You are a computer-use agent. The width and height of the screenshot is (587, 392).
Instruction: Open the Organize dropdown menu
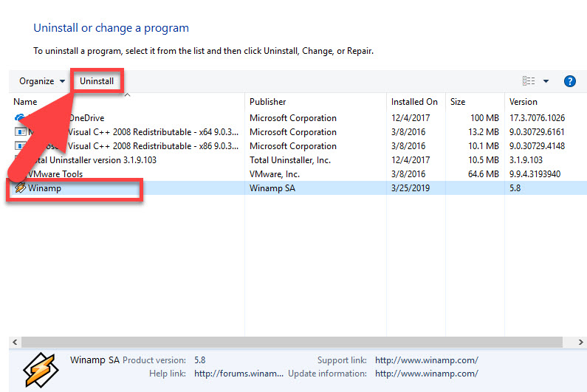[x=42, y=81]
